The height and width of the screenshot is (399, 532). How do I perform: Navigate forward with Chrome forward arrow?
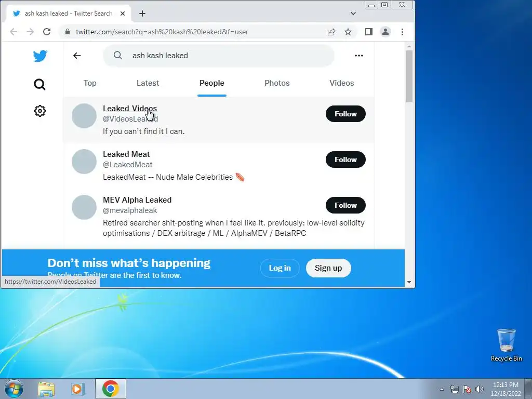click(x=30, y=32)
